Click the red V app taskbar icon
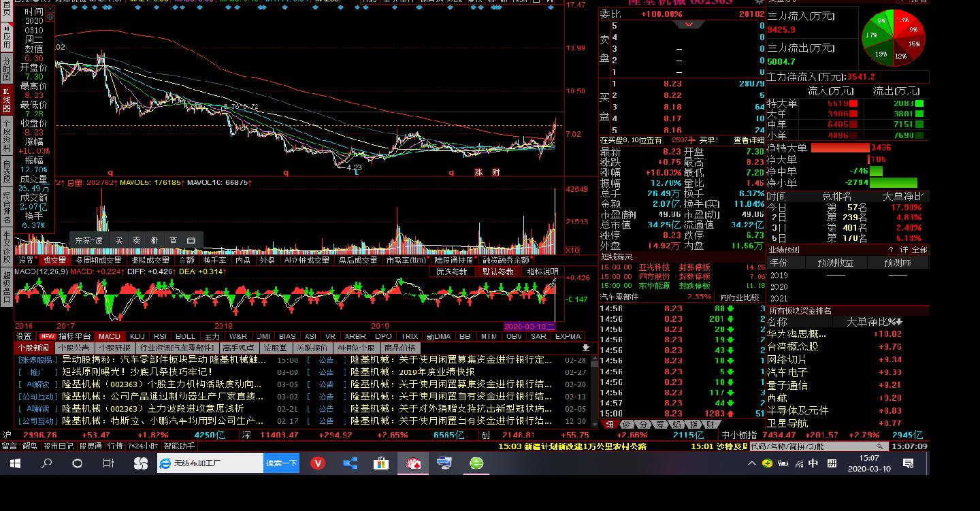The image size is (980, 511). (318, 463)
